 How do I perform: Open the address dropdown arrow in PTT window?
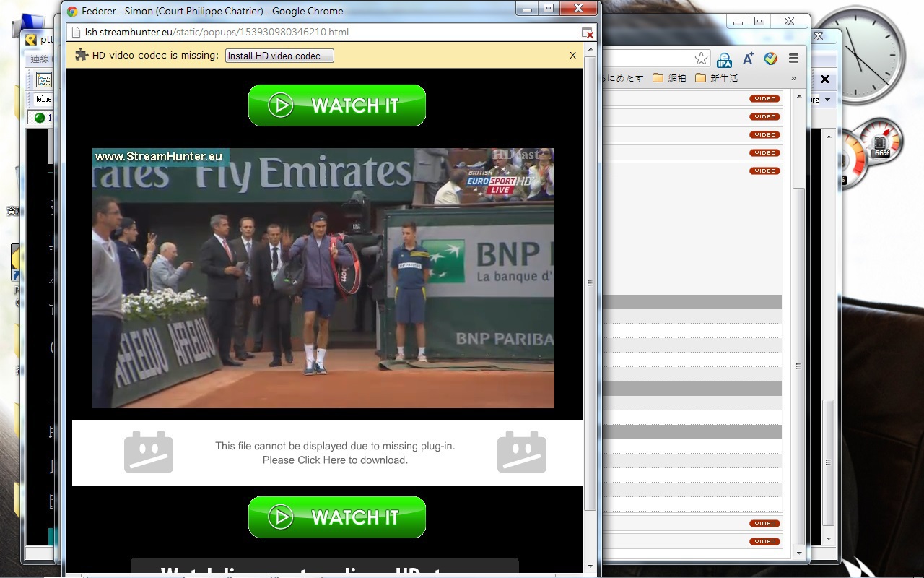coord(828,100)
